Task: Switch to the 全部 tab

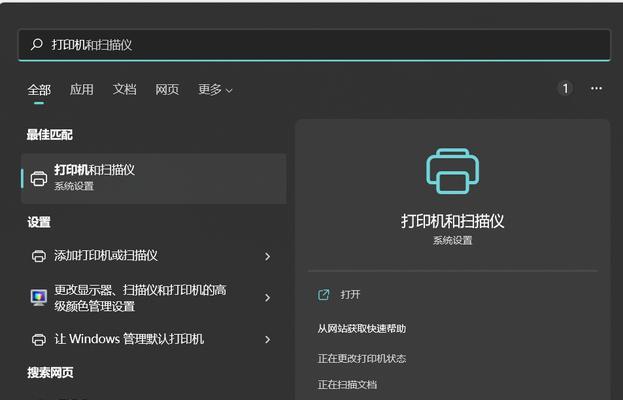Action: click(x=39, y=89)
